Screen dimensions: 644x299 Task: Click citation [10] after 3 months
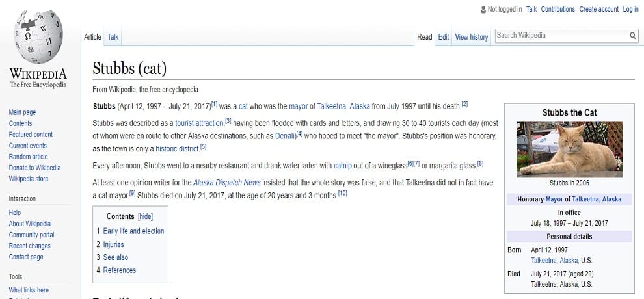pyautogui.click(x=343, y=193)
